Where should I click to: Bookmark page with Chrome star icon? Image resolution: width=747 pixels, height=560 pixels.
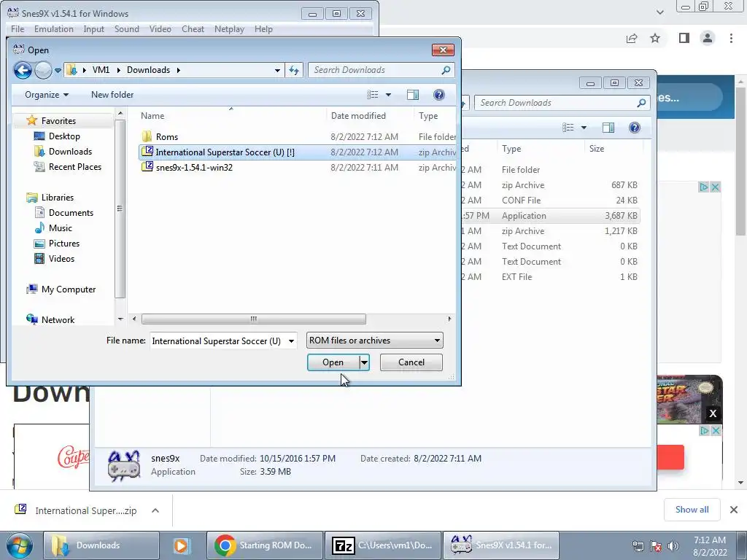click(x=655, y=38)
